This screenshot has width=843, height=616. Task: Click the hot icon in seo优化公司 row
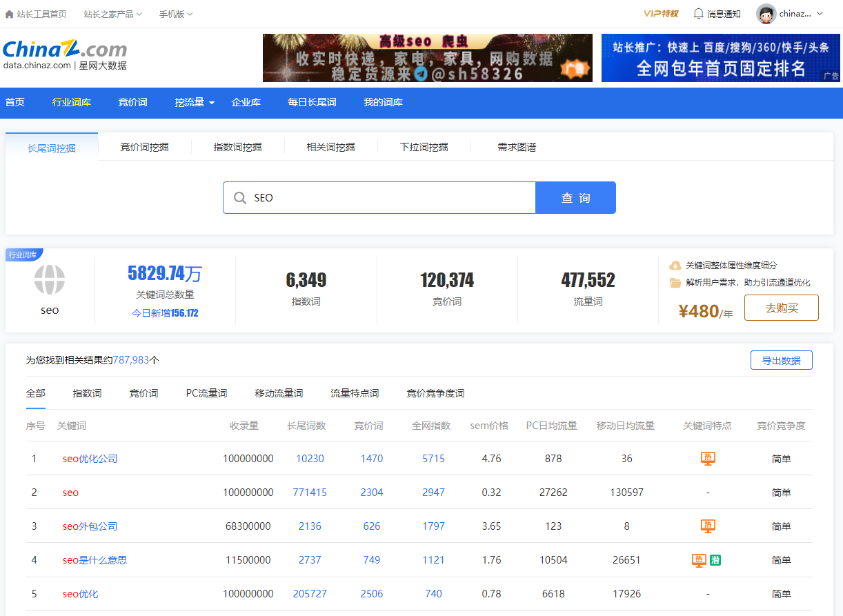708,458
